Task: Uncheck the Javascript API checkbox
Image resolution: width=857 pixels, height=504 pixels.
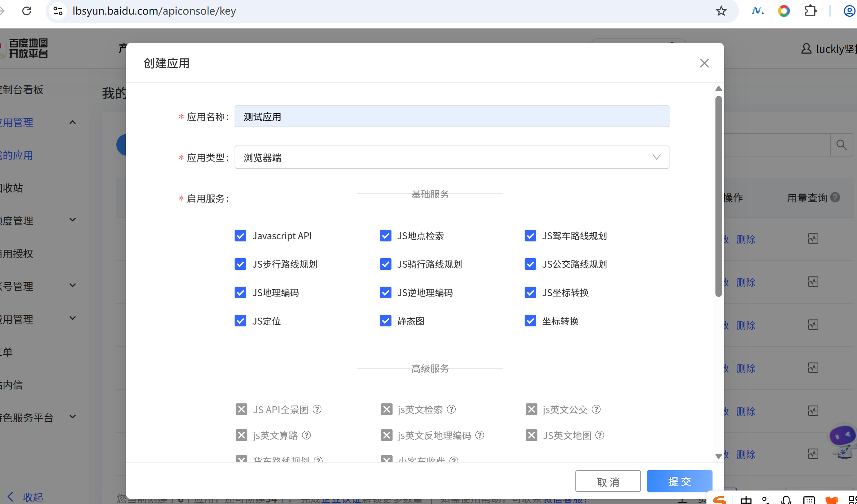Action: tap(240, 236)
